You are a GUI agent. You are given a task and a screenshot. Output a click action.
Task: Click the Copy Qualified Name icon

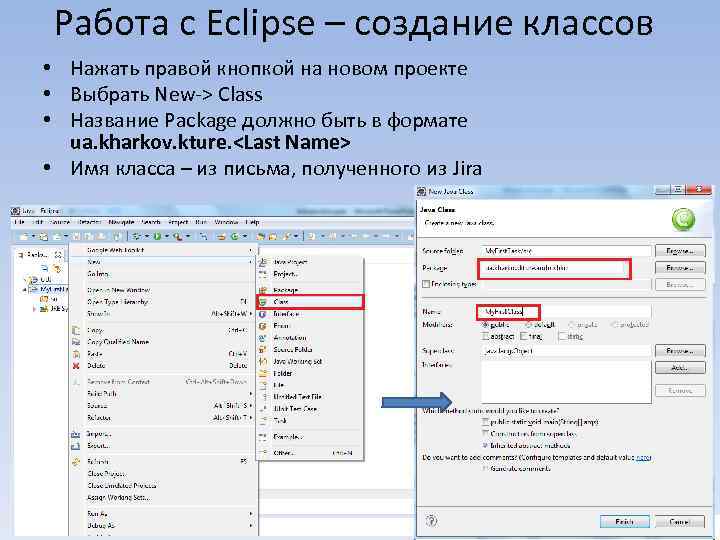76,342
